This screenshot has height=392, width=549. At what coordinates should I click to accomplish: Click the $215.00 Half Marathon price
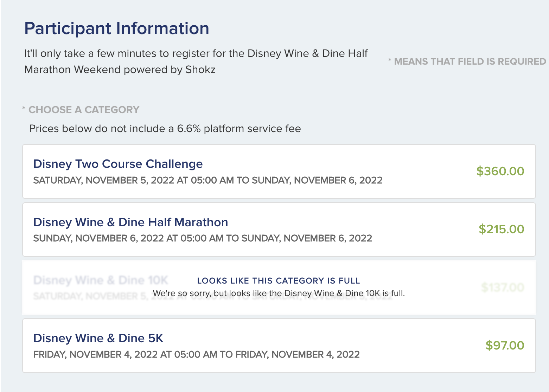(x=501, y=229)
